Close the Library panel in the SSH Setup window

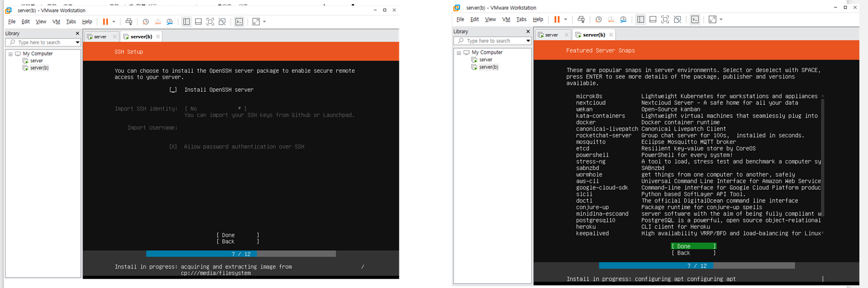[77, 33]
